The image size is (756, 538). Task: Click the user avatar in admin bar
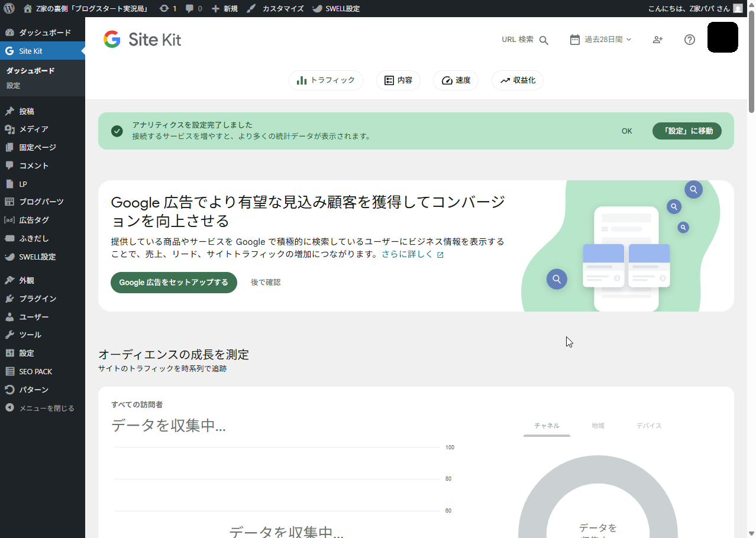click(x=738, y=9)
